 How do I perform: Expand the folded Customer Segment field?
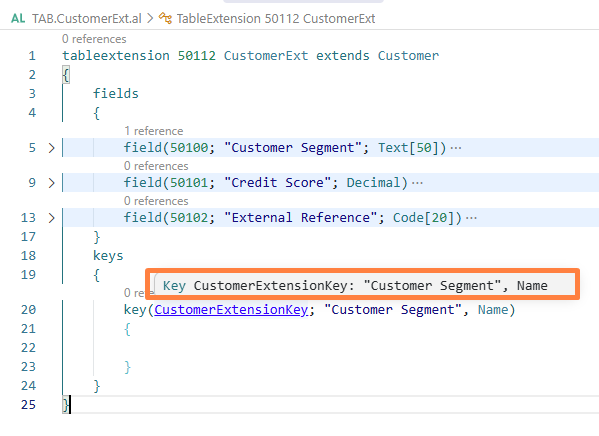pos(52,148)
